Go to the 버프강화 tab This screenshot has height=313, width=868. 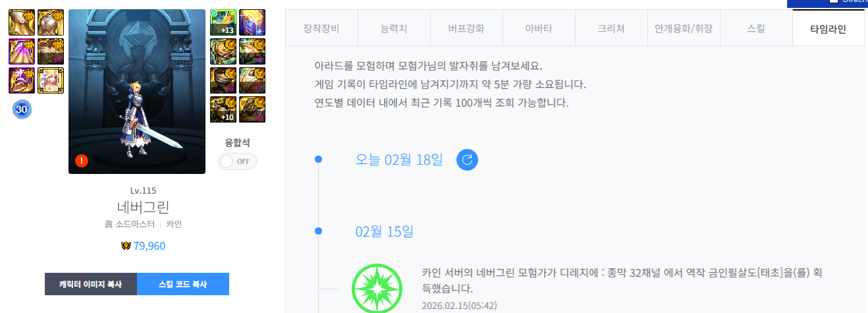[x=466, y=29]
